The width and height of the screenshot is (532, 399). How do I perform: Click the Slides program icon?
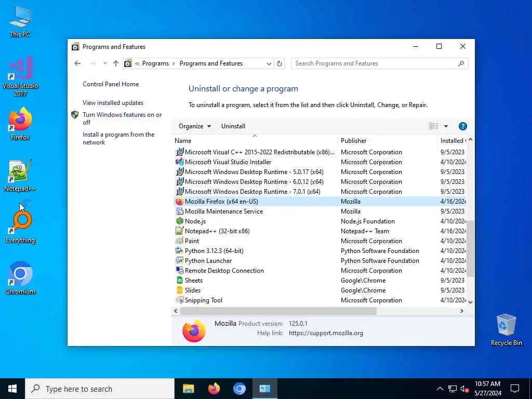[179, 290]
